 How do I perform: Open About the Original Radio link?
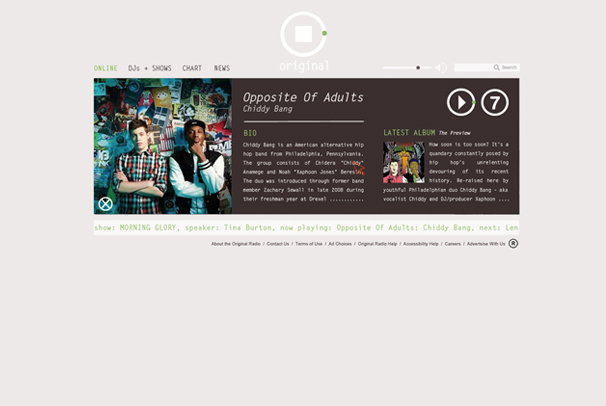236,244
